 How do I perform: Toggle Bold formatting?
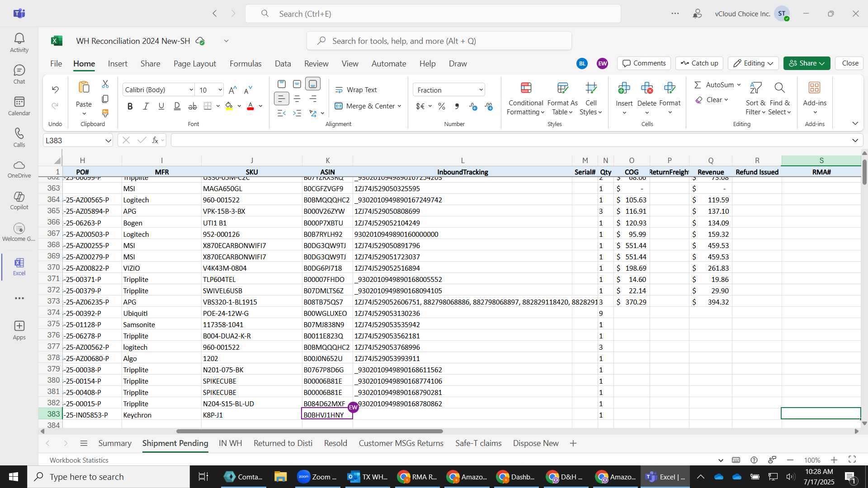[x=130, y=106]
